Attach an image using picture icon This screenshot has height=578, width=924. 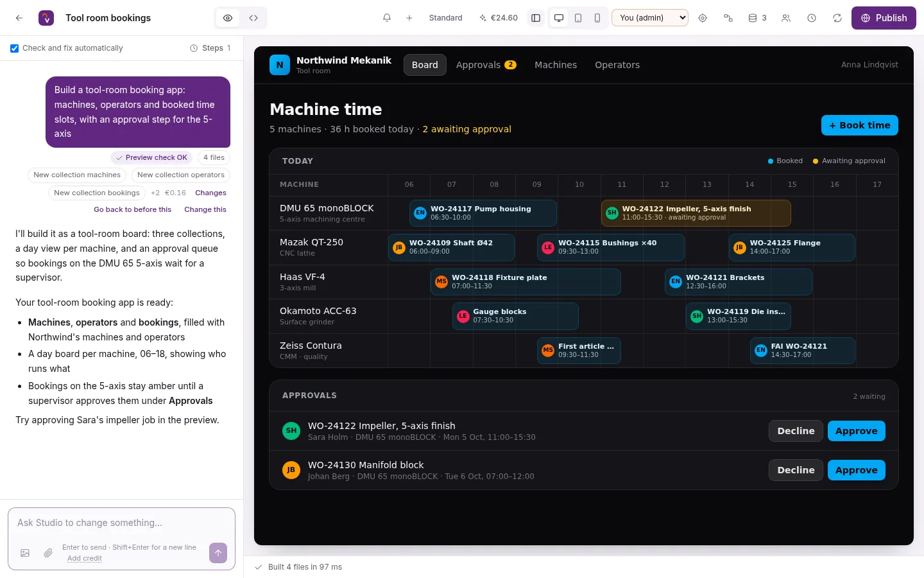click(25, 553)
